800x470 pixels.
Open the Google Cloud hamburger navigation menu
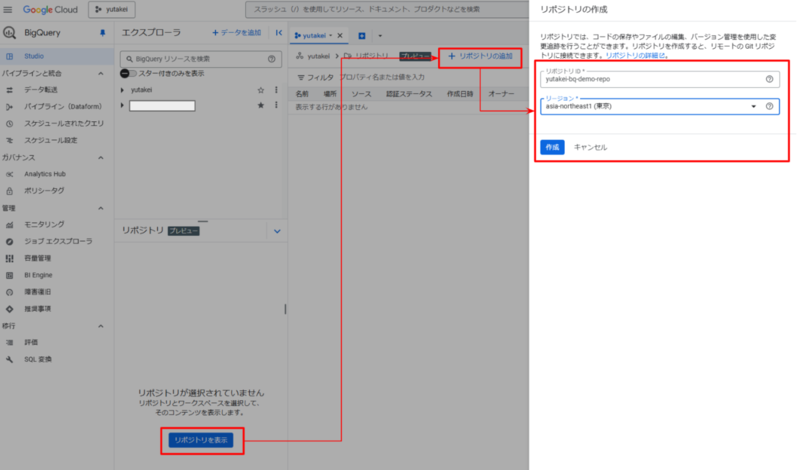point(8,9)
